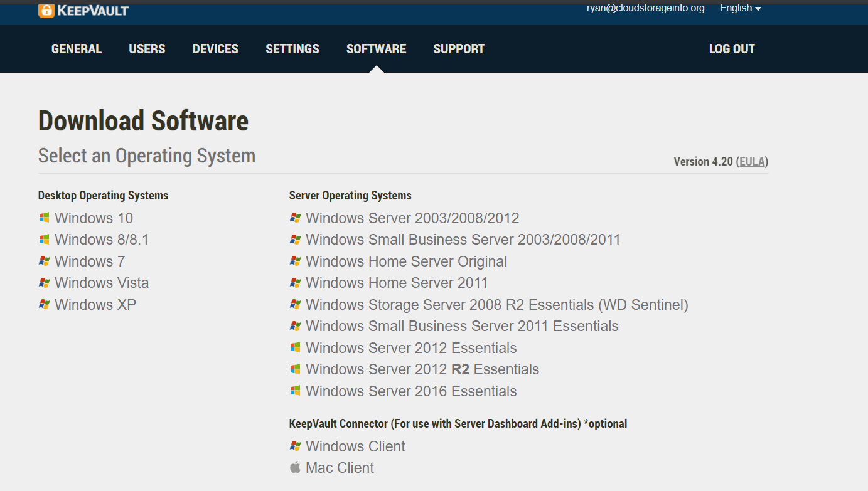
Task: Choose the Windows 8/8.1 download link
Action: pyautogui.click(x=102, y=240)
